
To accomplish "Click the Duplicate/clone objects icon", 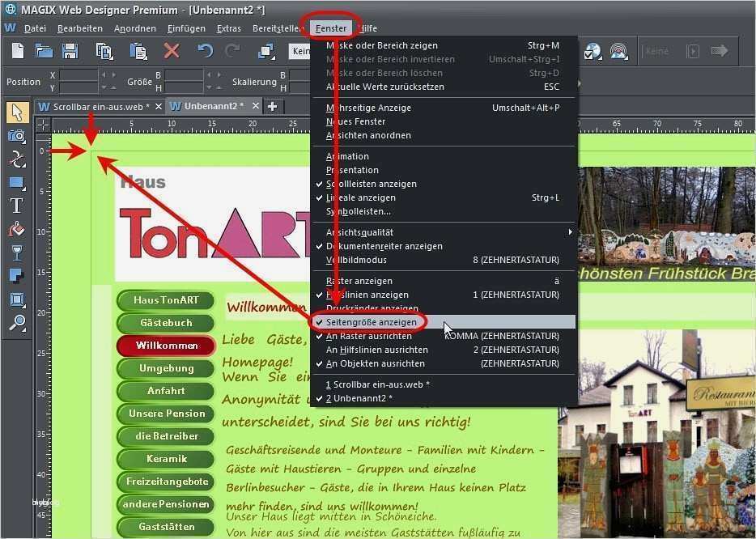I will click(266, 51).
